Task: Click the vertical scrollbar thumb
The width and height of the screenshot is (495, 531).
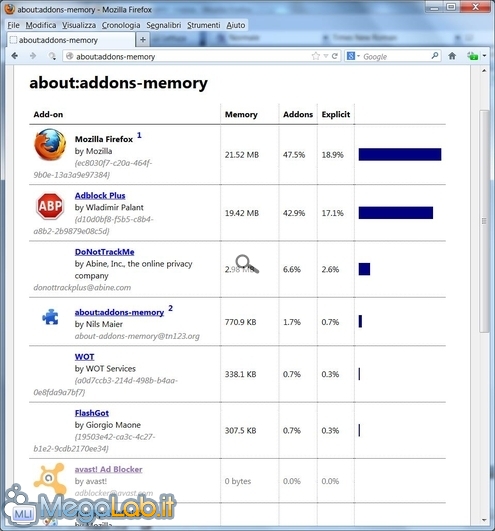Action: pos(484,221)
